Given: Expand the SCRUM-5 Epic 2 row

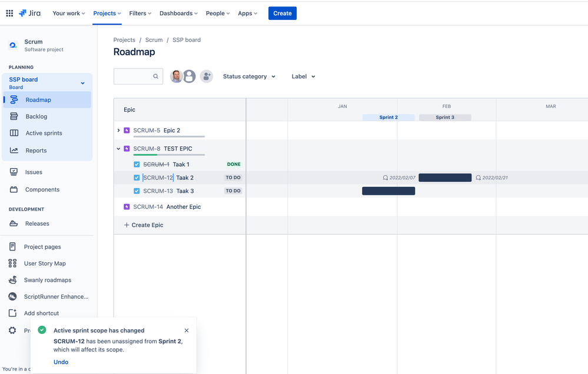Looking at the screenshot, I should pyautogui.click(x=118, y=131).
